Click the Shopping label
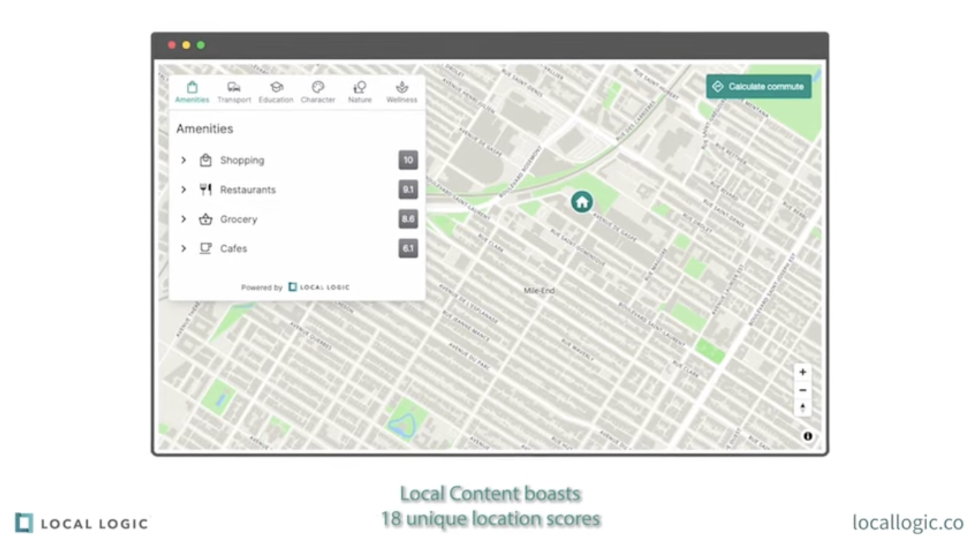The image size is (980, 548). (242, 160)
